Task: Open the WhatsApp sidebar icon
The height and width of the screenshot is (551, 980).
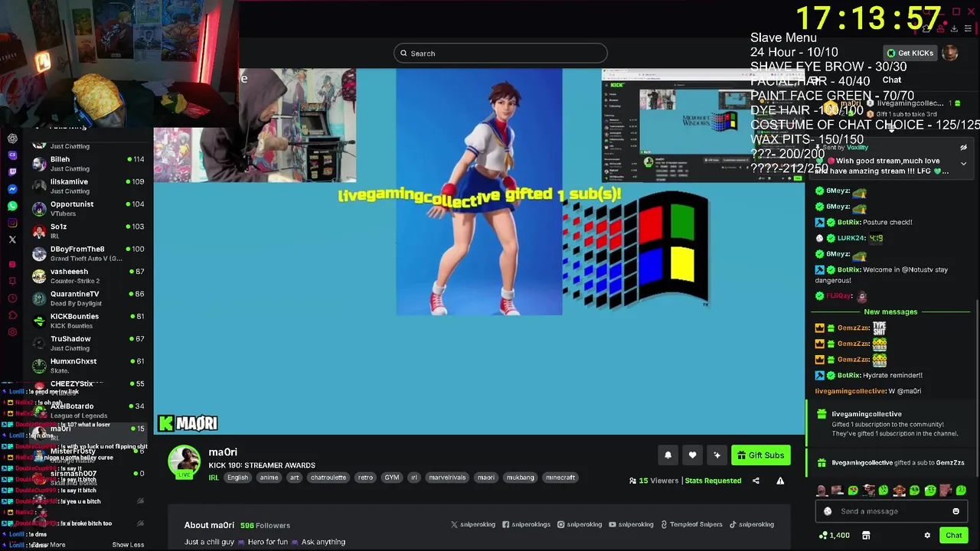Action: click(x=12, y=206)
